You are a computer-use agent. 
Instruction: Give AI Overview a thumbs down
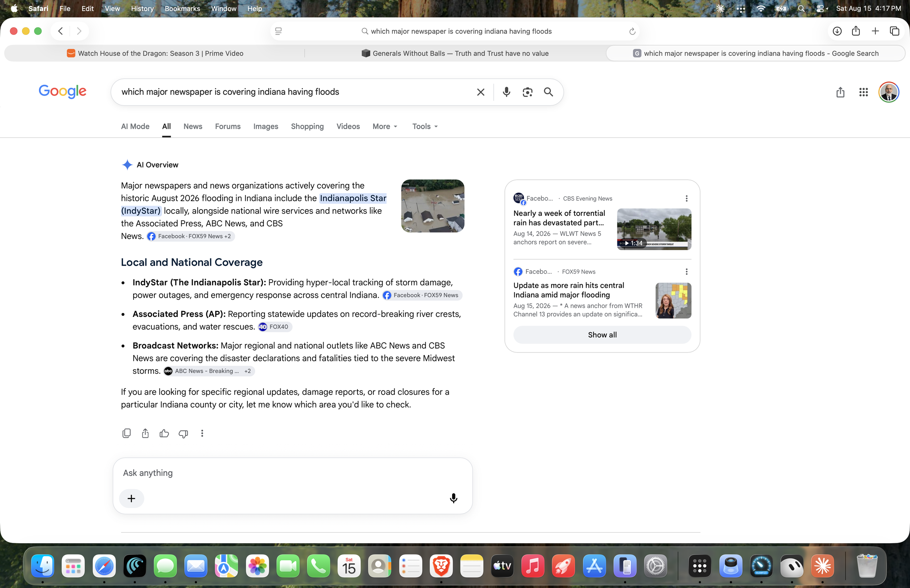(183, 434)
